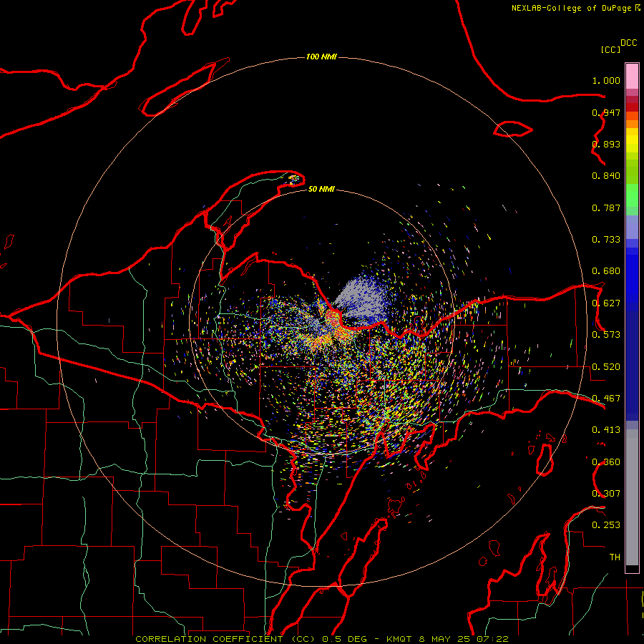This screenshot has width=644, height=644.
Task: Click the 0.307 color scale value
Action: click(x=606, y=493)
